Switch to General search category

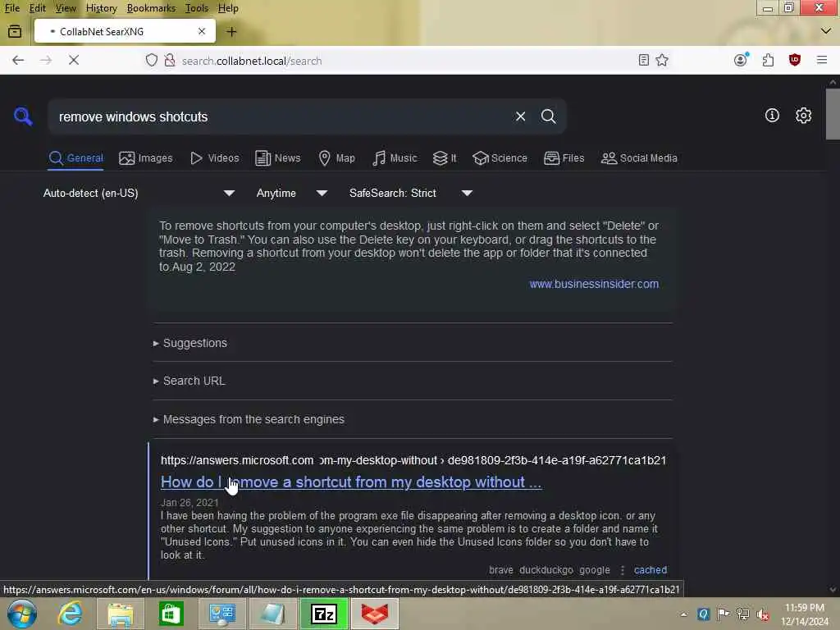(75, 158)
